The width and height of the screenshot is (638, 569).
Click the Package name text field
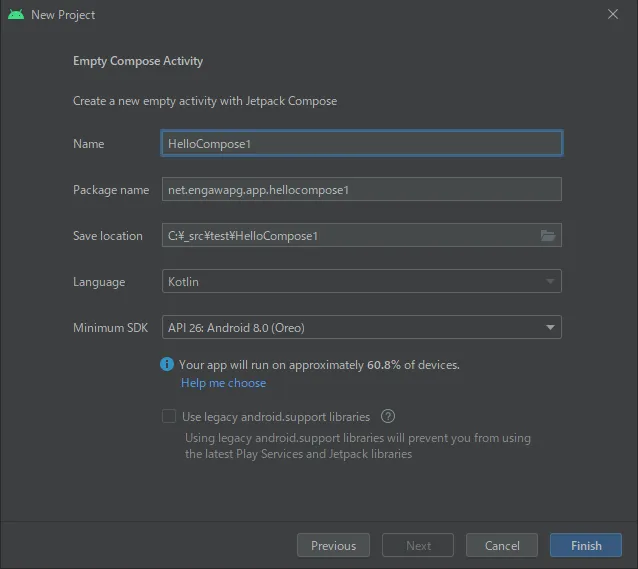pyautogui.click(x=361, y=190)
